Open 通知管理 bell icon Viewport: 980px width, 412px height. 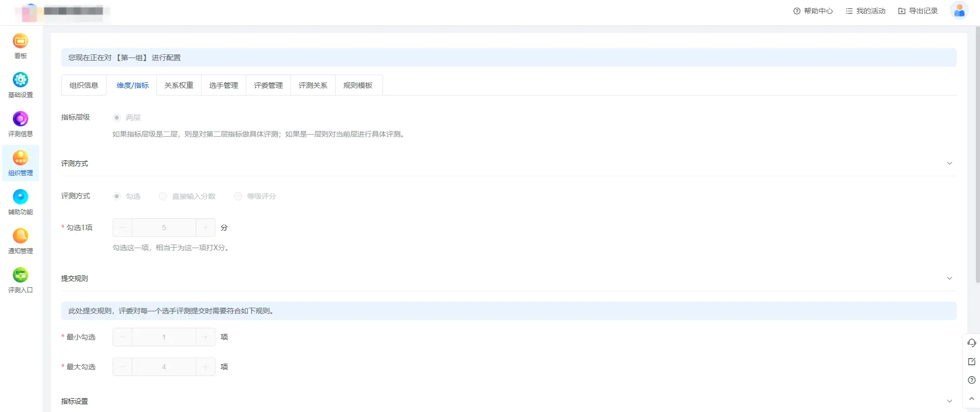[21, 236]
